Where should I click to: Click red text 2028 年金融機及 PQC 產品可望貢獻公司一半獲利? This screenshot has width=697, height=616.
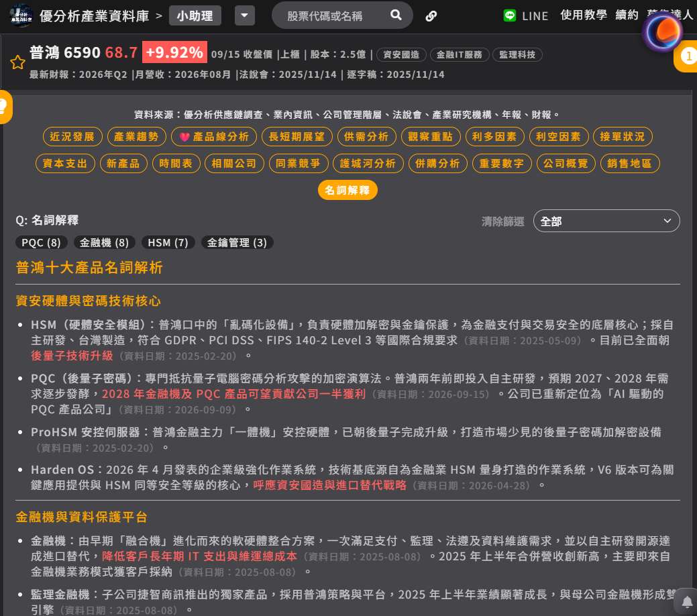click(x=234, y=394)
